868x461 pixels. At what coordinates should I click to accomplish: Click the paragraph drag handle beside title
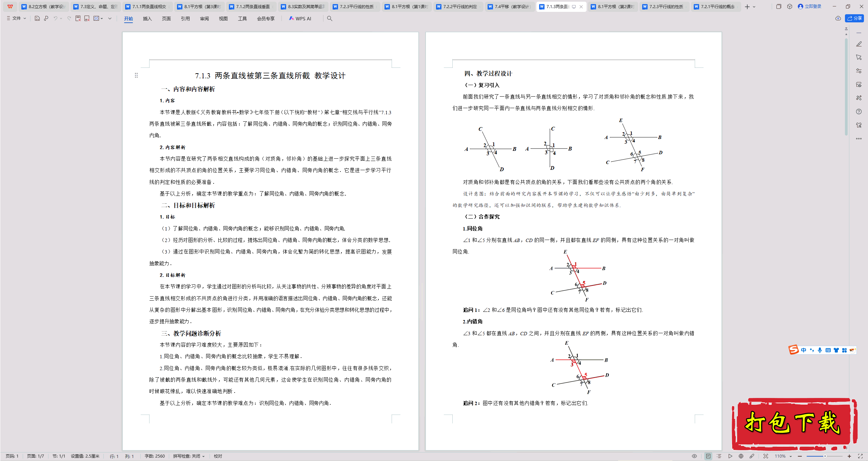[x=136, y=75]
